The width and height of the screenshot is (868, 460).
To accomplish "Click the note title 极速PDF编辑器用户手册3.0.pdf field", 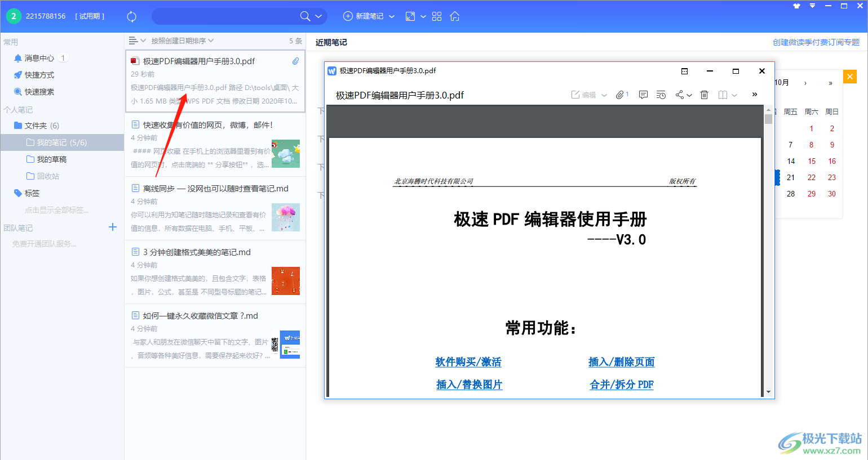I will [400, 95].
